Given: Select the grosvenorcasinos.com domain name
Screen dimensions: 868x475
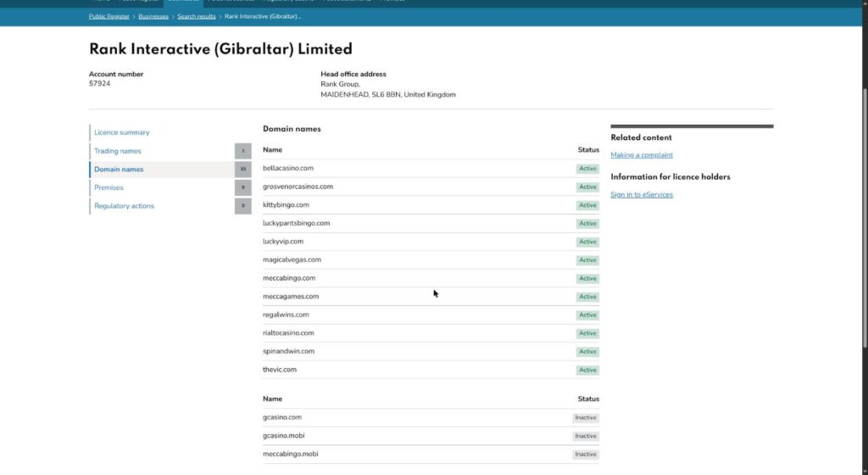Looking at the screenshot, I should (298, 187).
